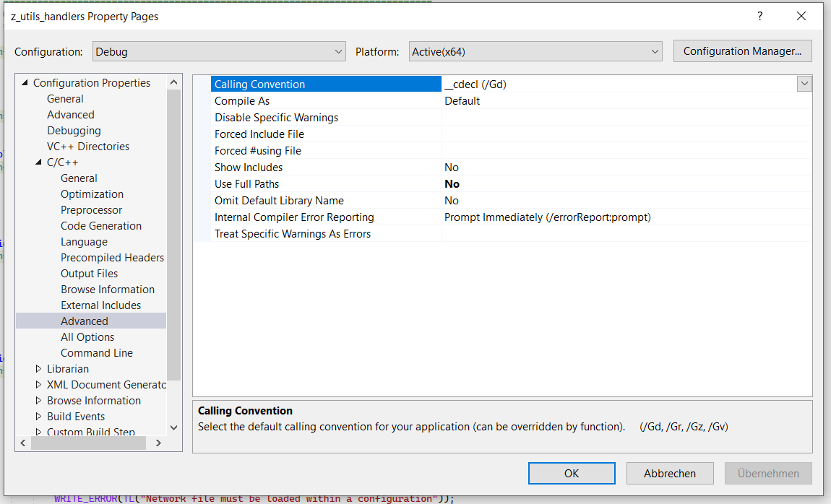Open the Configuration Manager
The height and width of the screenshot is (504, 831).
tap(742, 51)
